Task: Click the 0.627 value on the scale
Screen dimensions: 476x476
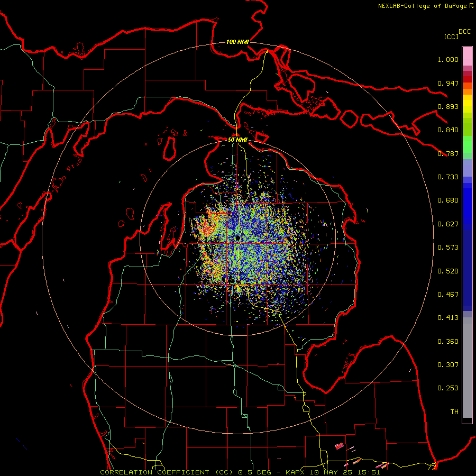Action: click(448, 224)
